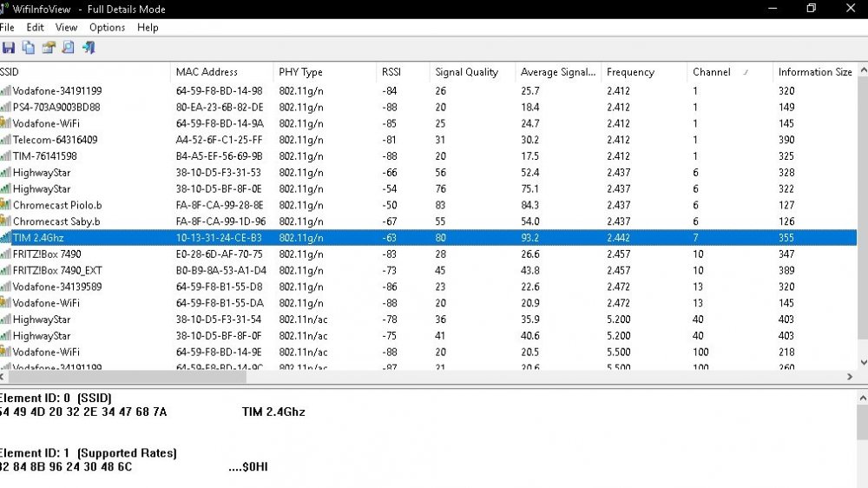The image size is (868, 488).
Task: Click the network list vertical scrollbar up arrow
Action: [x=863, y=70]
